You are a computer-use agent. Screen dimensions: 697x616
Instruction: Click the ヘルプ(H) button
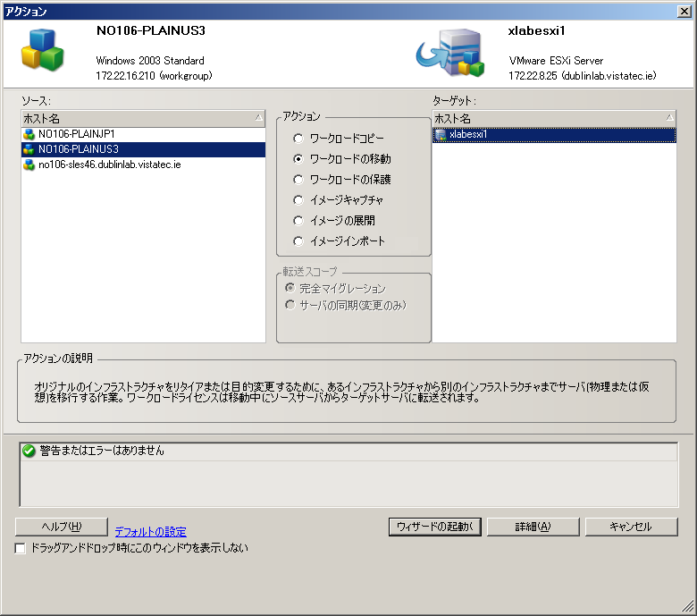click(62, 527)
